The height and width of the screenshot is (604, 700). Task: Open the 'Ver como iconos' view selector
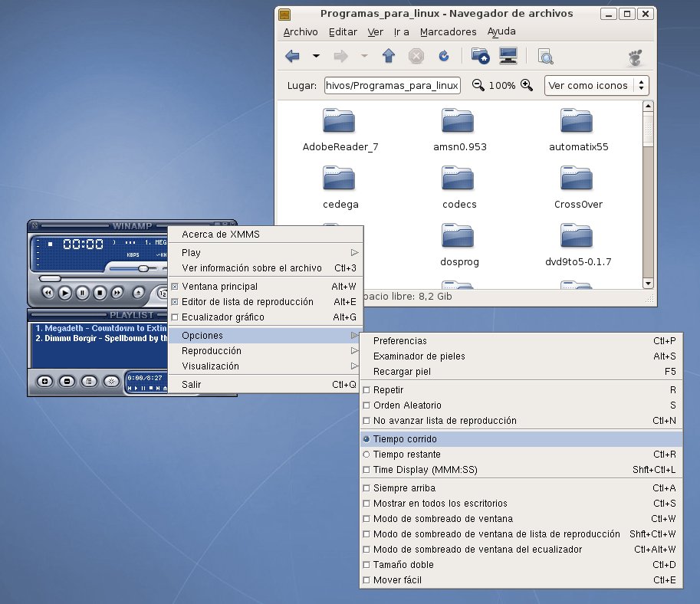(596, 85)
